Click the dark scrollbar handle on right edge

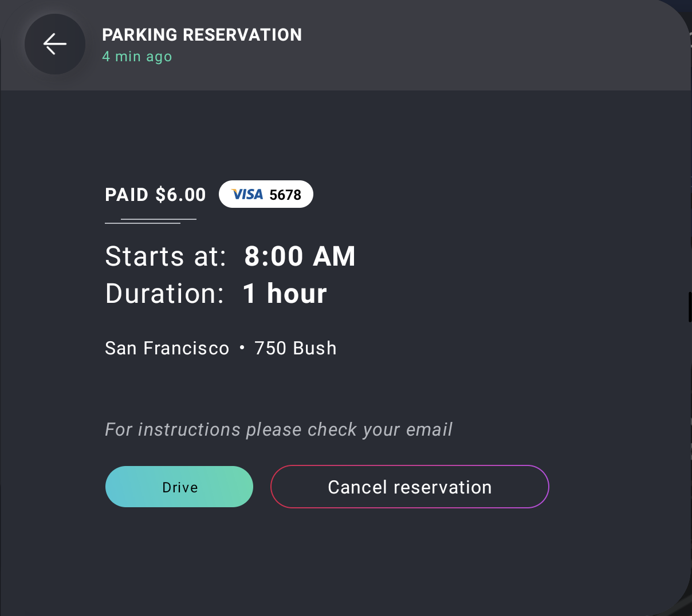click(690, 307)
